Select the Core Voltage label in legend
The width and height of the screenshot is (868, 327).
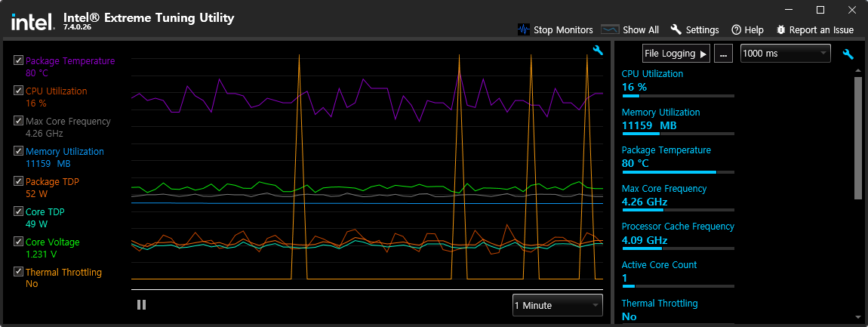[x=53, y=242]
